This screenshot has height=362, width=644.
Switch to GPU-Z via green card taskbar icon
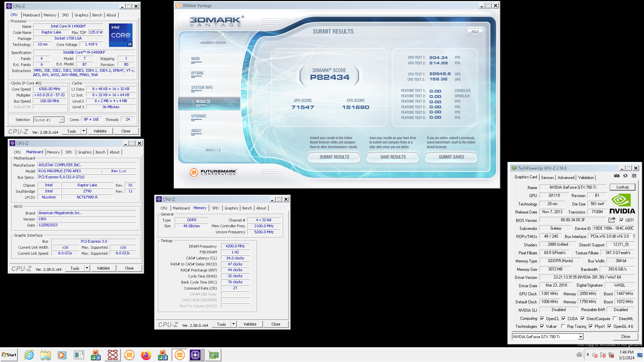pos(213,355)
